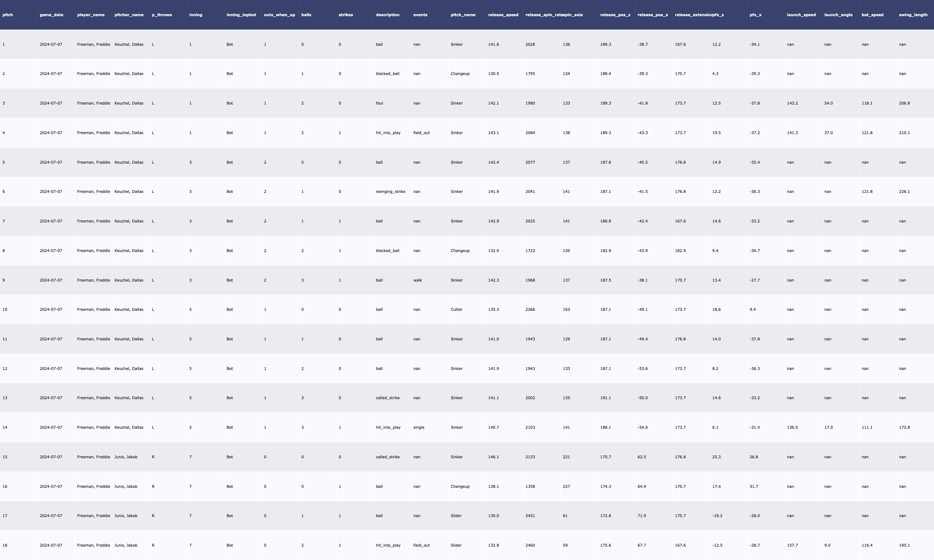Viewport: 934px width, 560px height.
Task: Click the walk event cell
Action: pyautogui.click(x=417, y=280)
